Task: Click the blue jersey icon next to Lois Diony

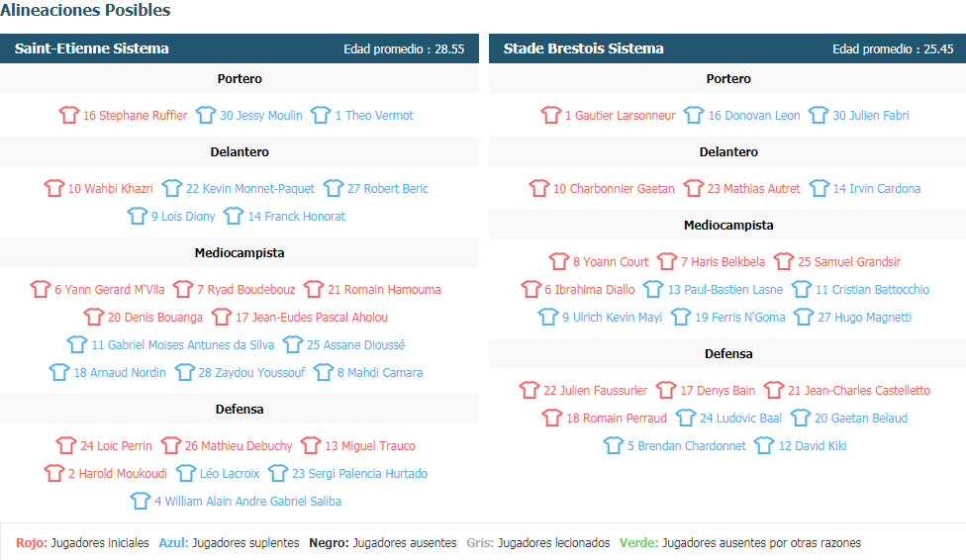Action: pyautogui.click(x=138, y=216)
